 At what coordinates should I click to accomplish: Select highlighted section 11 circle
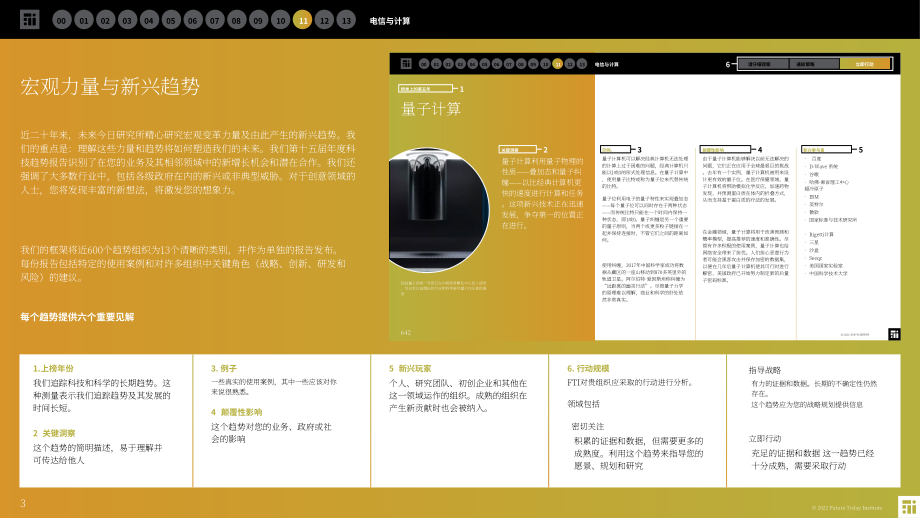coord(302,21)
